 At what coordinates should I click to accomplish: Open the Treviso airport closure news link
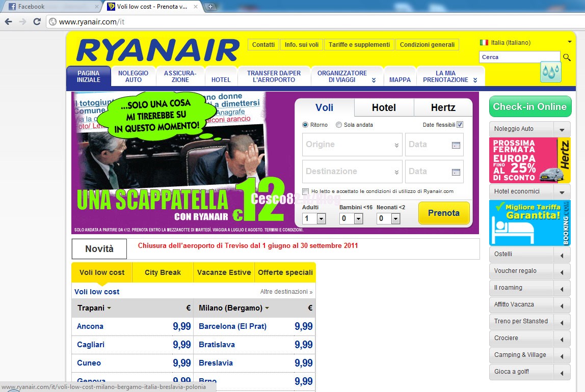(248, 245)
